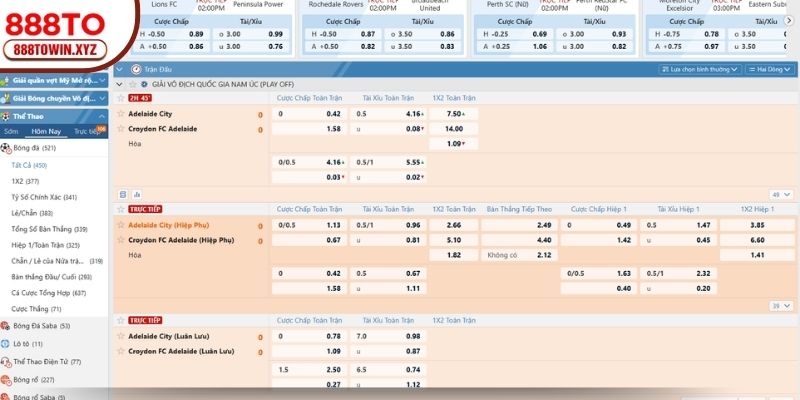Click the TRỰC TIẾP badge above Hiệp Phụ match
This screenshot has height=400, width=800.
point(145,209)
